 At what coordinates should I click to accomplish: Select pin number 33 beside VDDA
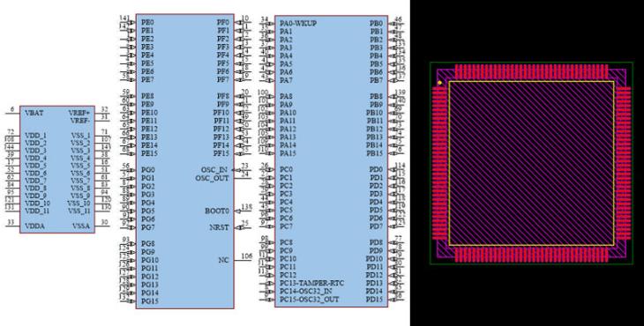click(11, 223)
